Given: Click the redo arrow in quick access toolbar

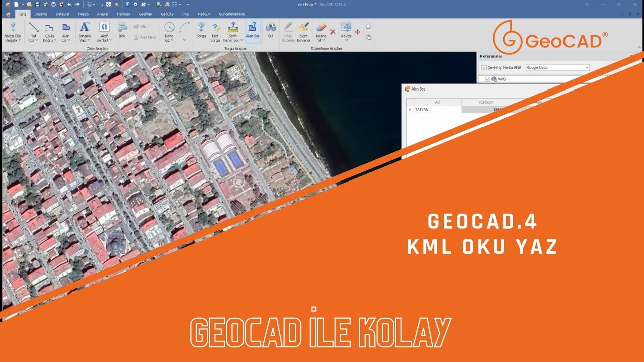Looking at the screenshot, I should coord(77,4).
